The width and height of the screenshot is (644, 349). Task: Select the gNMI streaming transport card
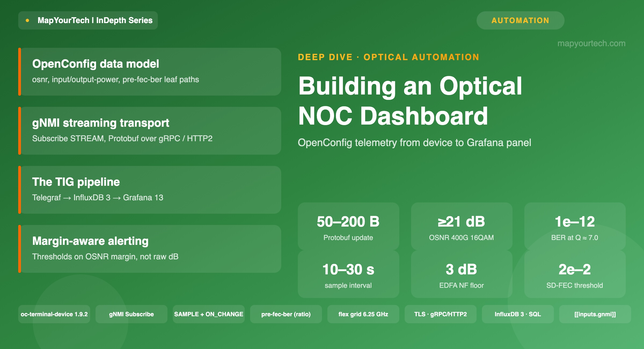150,131
